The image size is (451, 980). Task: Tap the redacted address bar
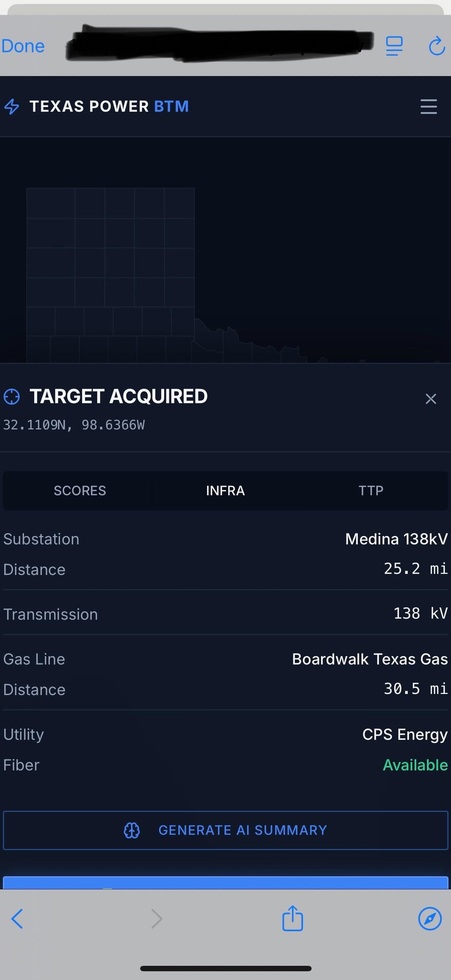pyautogui.click(x=219, y=43)
